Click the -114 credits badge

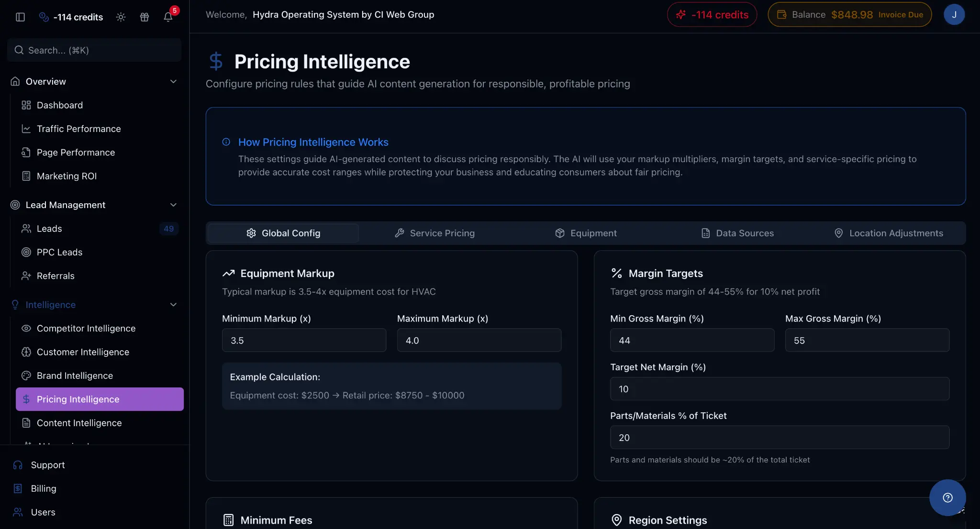pos(712,14)
